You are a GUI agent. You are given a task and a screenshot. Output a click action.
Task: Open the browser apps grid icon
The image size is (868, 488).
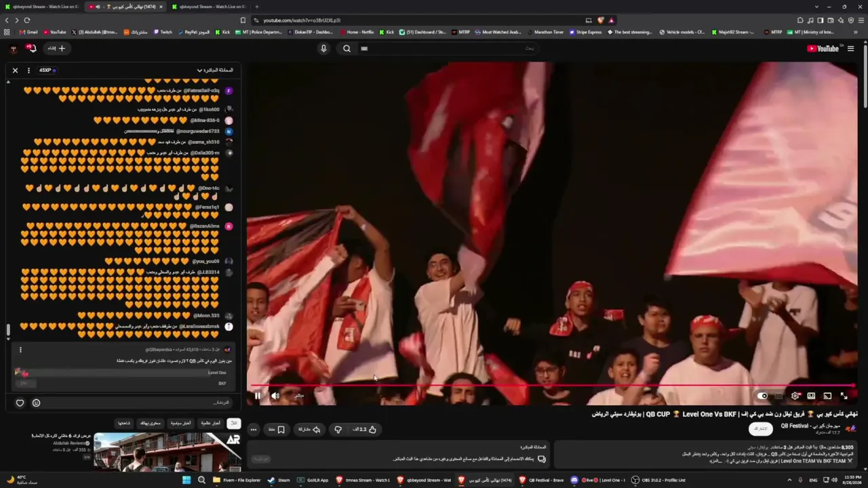[x=7, y=32]
